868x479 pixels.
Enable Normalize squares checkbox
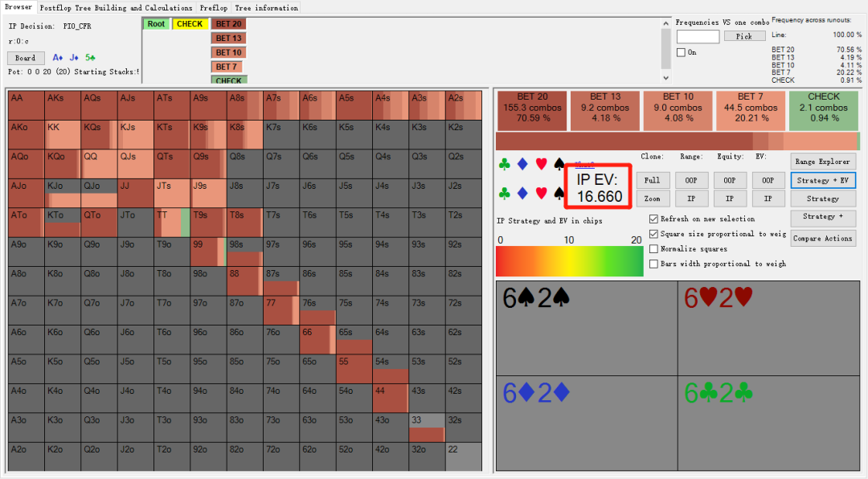(x=653, y=248)
